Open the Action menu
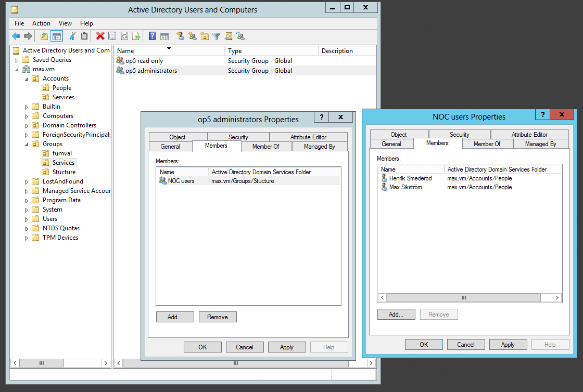The width and height of the screenshot is (583, 392). click(41, 23)
